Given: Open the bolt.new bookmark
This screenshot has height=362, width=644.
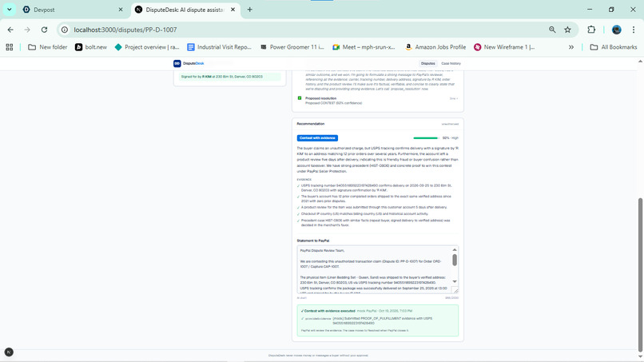Looking at the screenshot, I should tap(91, 47).
